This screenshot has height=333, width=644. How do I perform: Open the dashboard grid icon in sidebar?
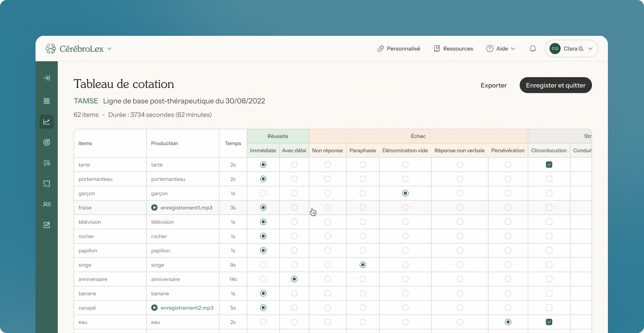47,101
